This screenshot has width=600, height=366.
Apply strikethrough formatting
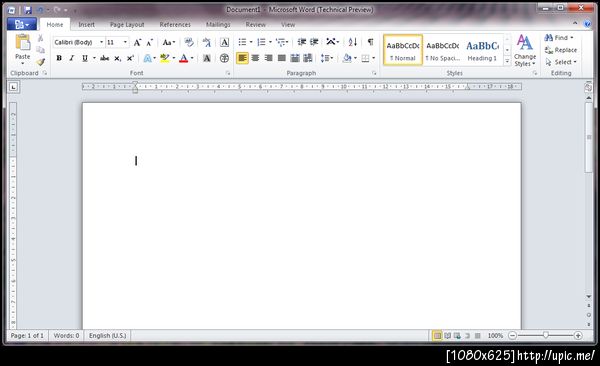104,58
